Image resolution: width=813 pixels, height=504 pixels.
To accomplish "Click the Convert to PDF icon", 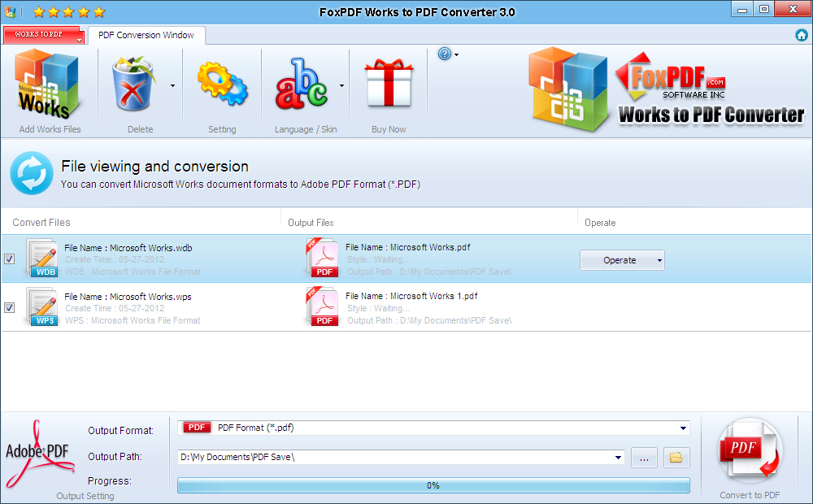I will coord(750,449).
